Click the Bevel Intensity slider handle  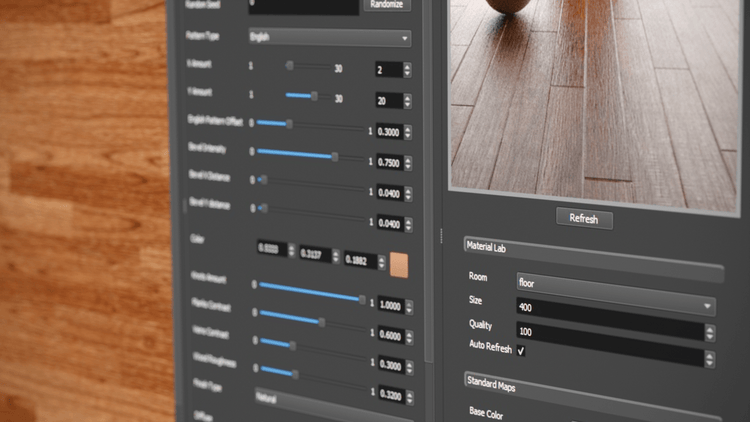[x=335, y=157]
